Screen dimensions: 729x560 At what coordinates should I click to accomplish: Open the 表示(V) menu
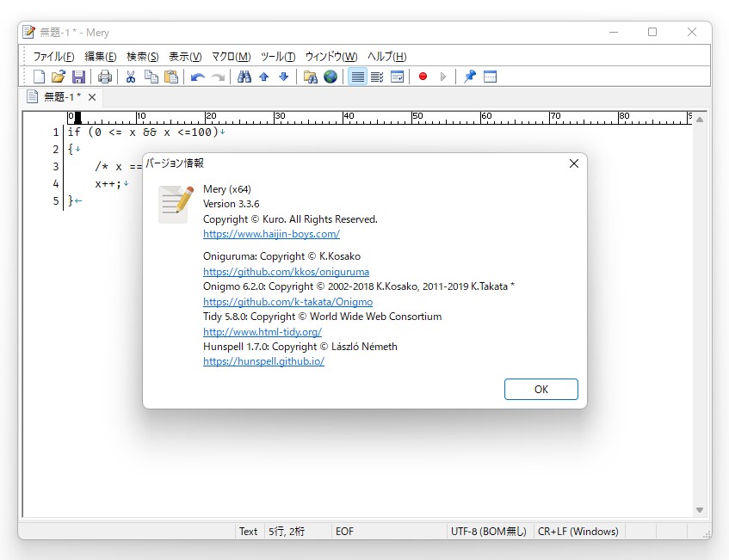point(185,56)
